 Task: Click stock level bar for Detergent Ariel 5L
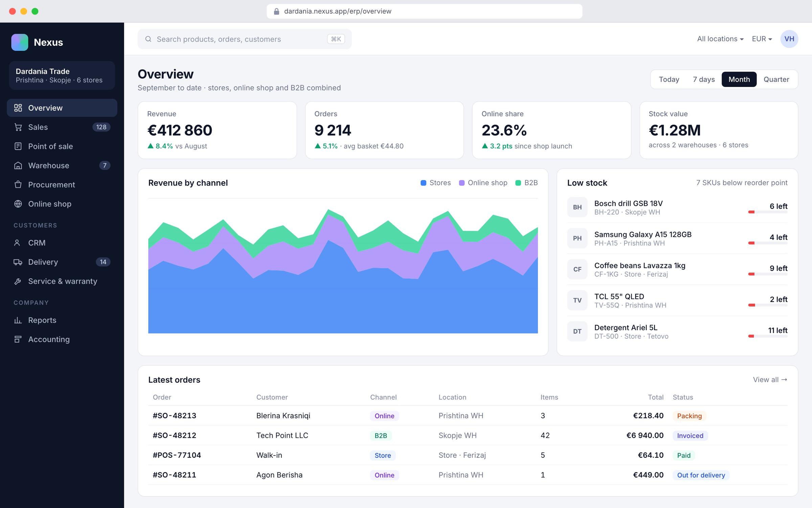[x=768, y=336]
